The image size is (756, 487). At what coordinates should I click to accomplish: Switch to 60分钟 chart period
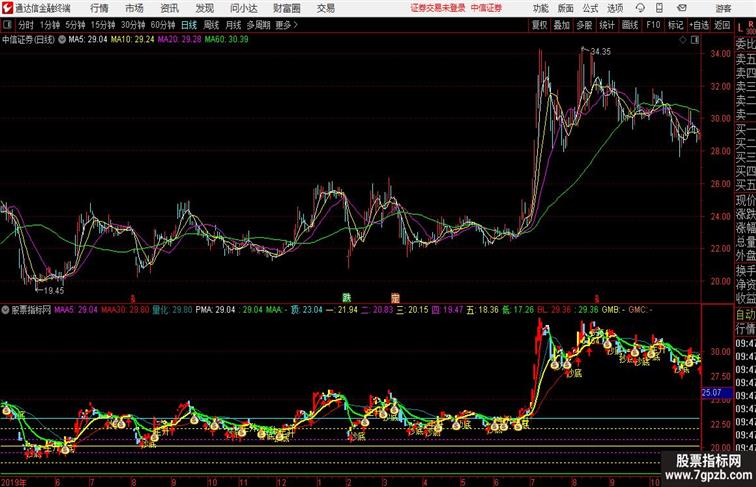pyautogui.click(x=163, y=25)
